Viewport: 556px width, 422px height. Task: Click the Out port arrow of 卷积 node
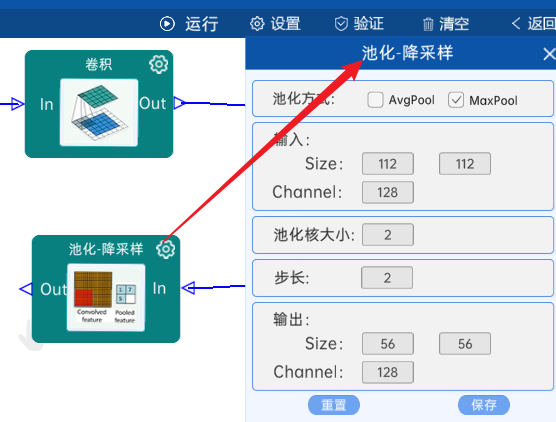pos(180,103)
